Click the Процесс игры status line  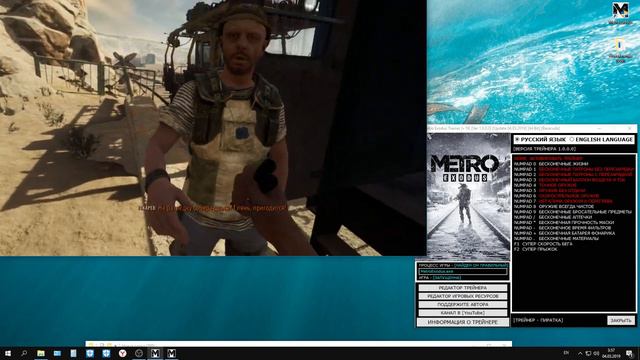tap(463, 265)
